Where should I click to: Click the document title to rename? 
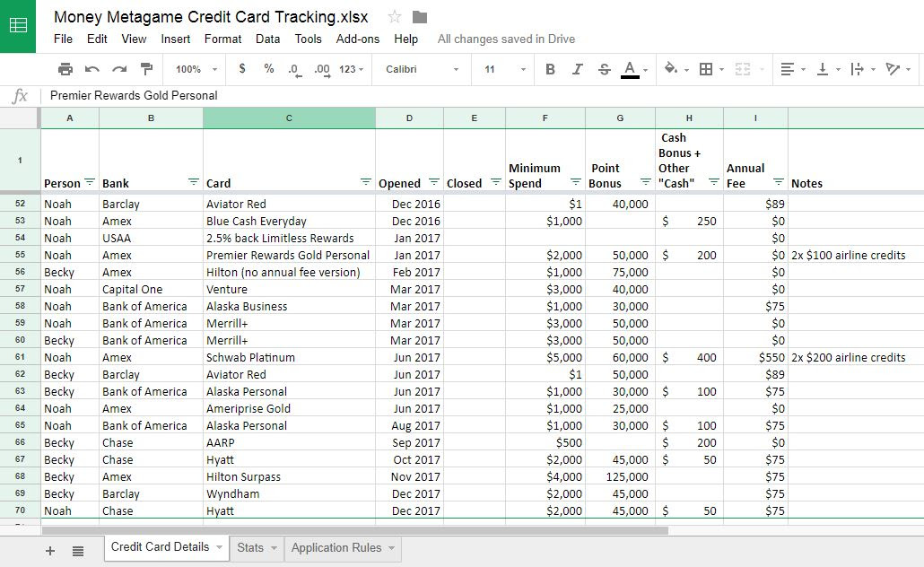point(211,17)
